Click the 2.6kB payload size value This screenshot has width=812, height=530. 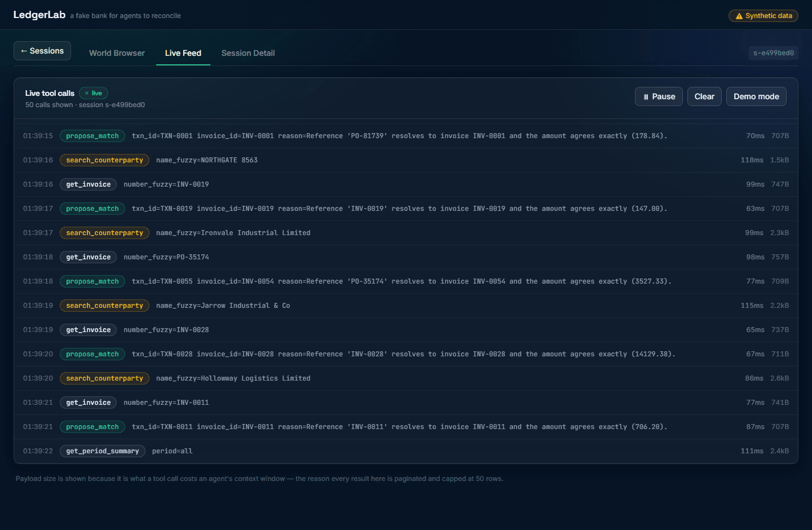pos(779,378)
